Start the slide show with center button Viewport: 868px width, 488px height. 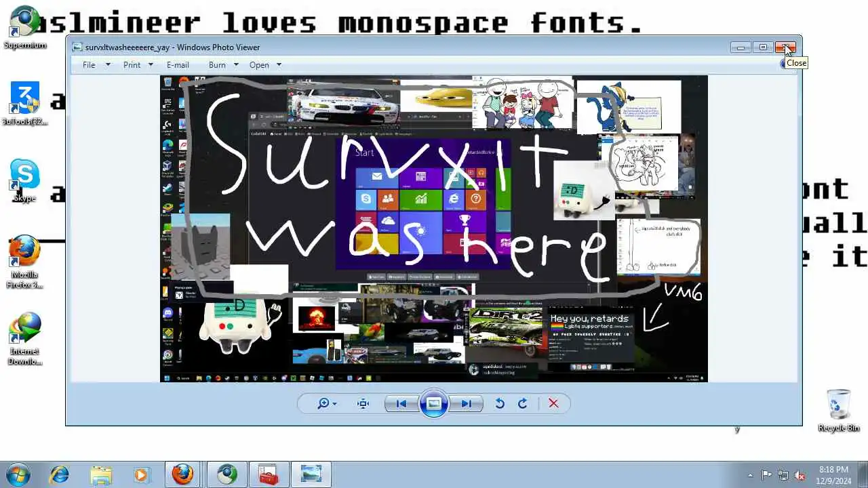click(434, 404)
